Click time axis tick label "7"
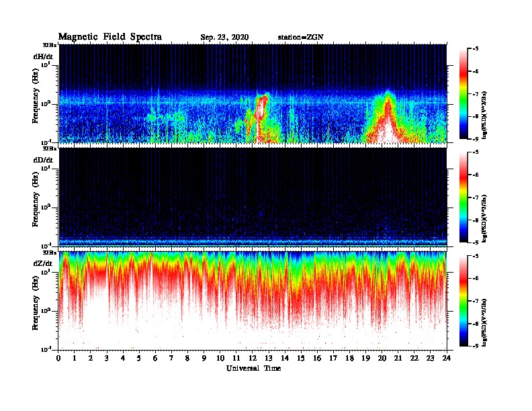Screen dimensions: 532x411 (171, 359)
